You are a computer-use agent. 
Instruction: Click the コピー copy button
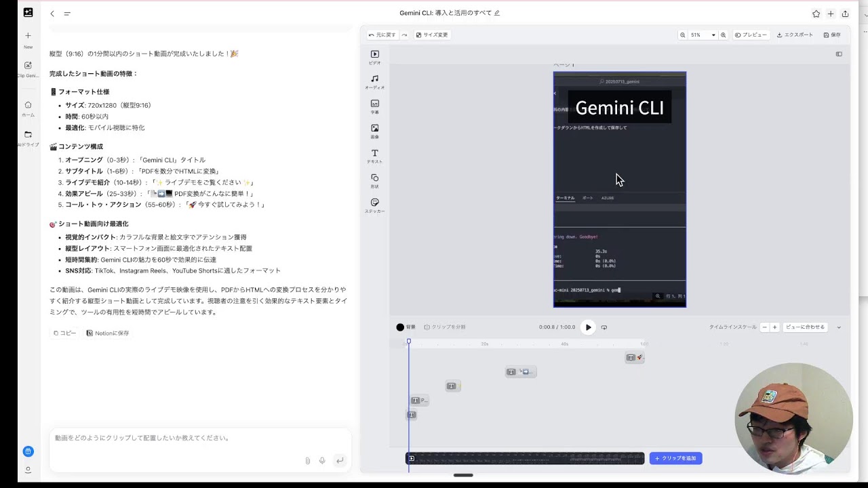65,333
